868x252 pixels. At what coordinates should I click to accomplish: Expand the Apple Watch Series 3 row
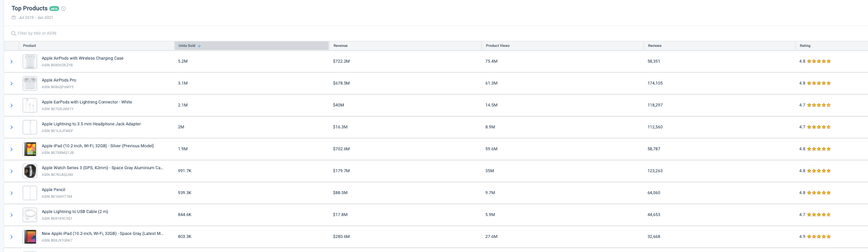(12, 171)
